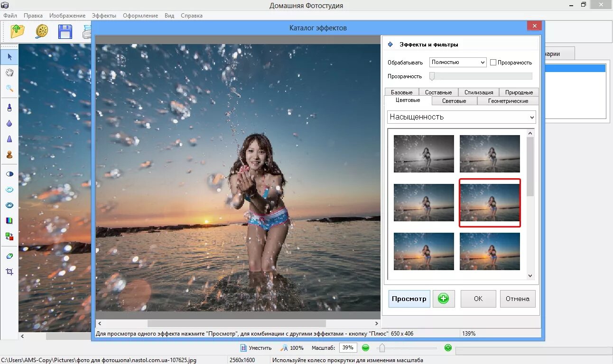Open the Правка menu

(x=33, y=16)
